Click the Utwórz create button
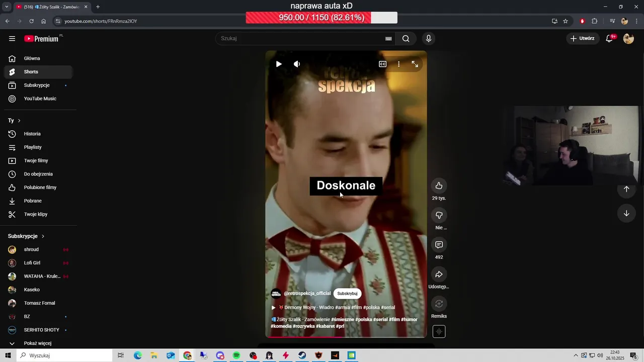 [x=583, y=39]
